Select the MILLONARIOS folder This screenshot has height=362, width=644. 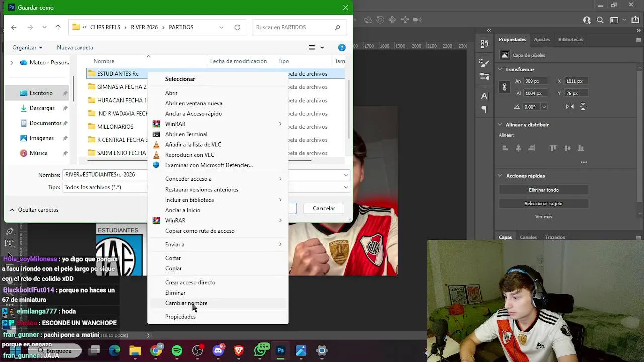[x=115, y=127]
